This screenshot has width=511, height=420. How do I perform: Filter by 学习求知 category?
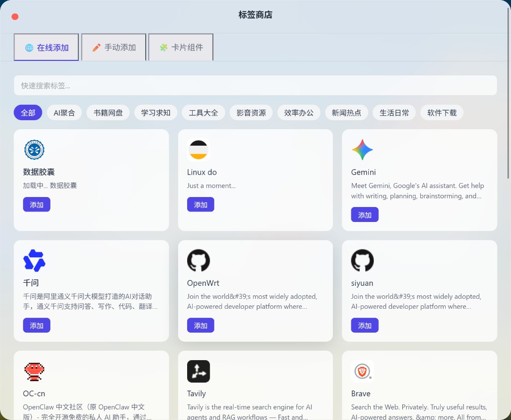tap(156, 113)
